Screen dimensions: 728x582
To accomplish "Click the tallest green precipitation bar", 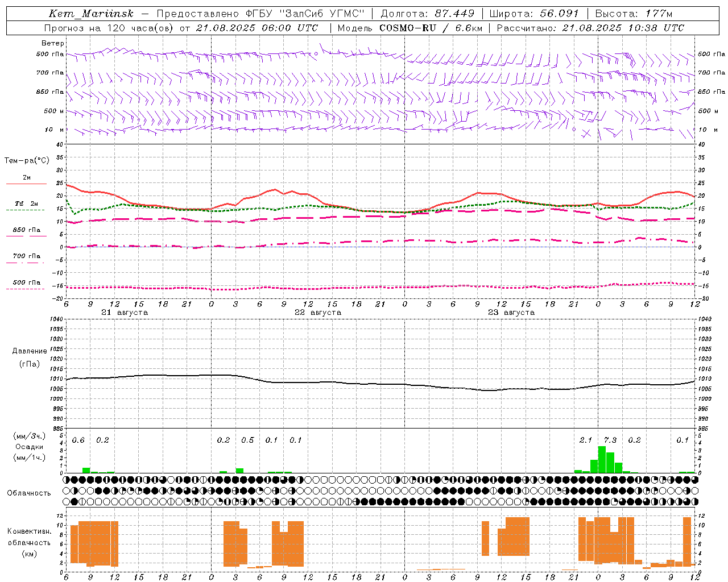I will point(602,459).
